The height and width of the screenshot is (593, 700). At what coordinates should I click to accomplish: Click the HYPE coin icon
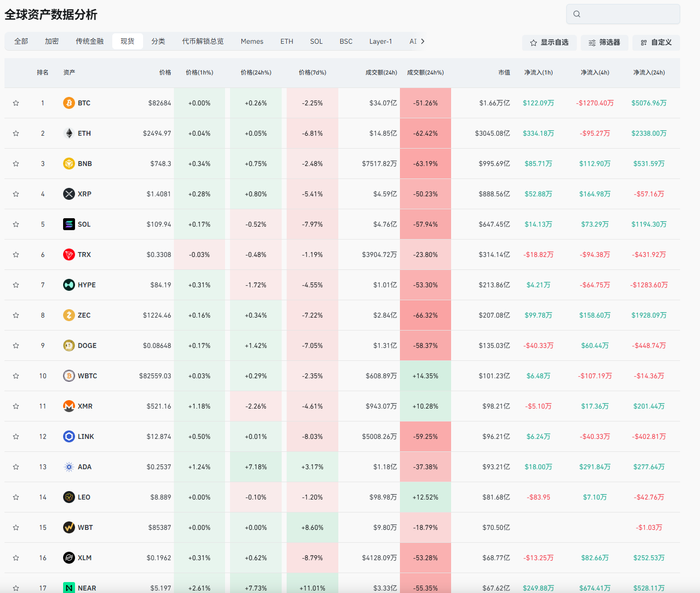pos(69,285)
